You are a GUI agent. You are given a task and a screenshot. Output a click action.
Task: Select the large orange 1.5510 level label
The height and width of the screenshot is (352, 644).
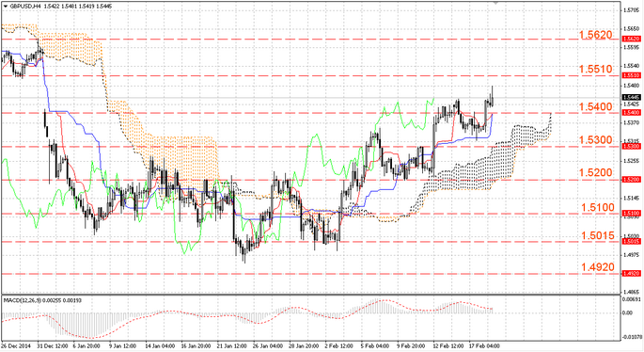coord(596,69)
